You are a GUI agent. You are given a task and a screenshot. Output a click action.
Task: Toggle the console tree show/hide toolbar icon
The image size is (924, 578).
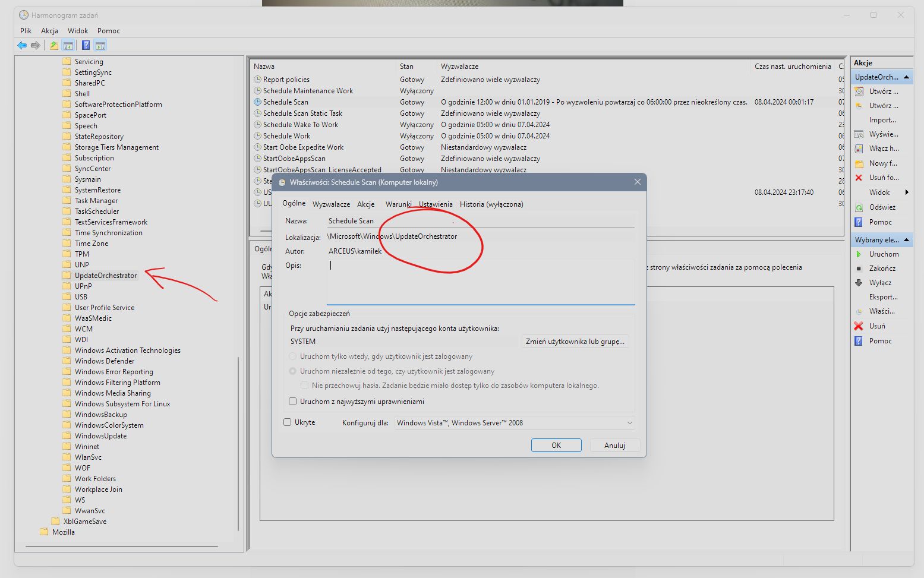[68, 45]
